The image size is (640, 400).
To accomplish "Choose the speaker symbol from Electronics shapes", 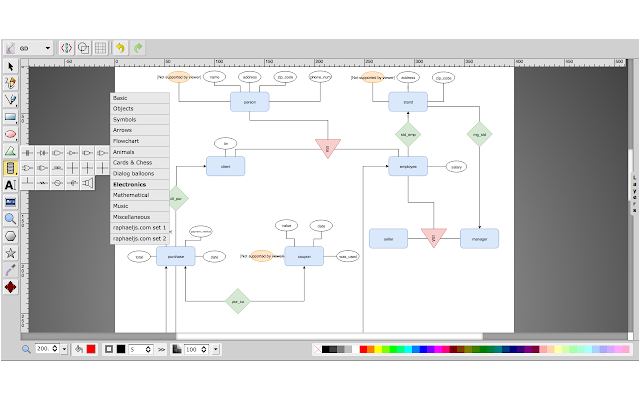I will point(87,183).
